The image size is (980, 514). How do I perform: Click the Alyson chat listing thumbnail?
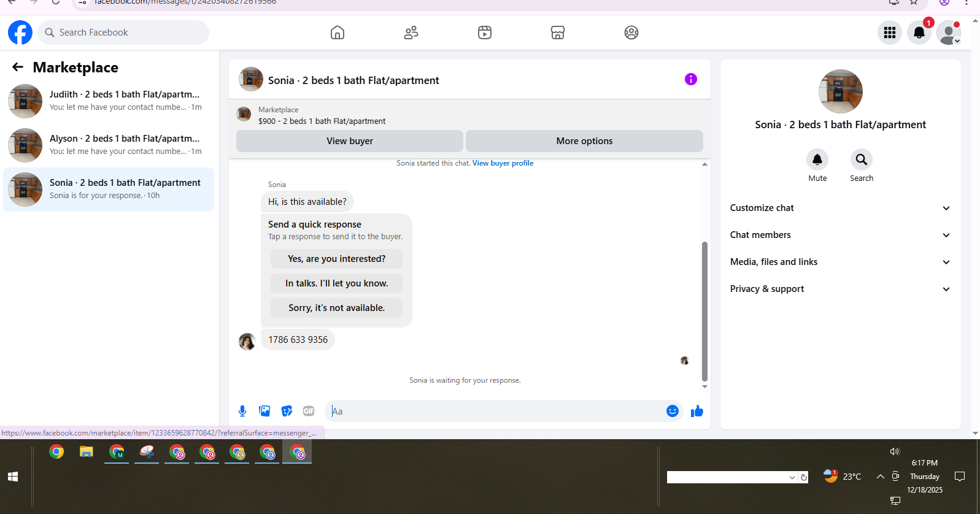coord(25,145)
